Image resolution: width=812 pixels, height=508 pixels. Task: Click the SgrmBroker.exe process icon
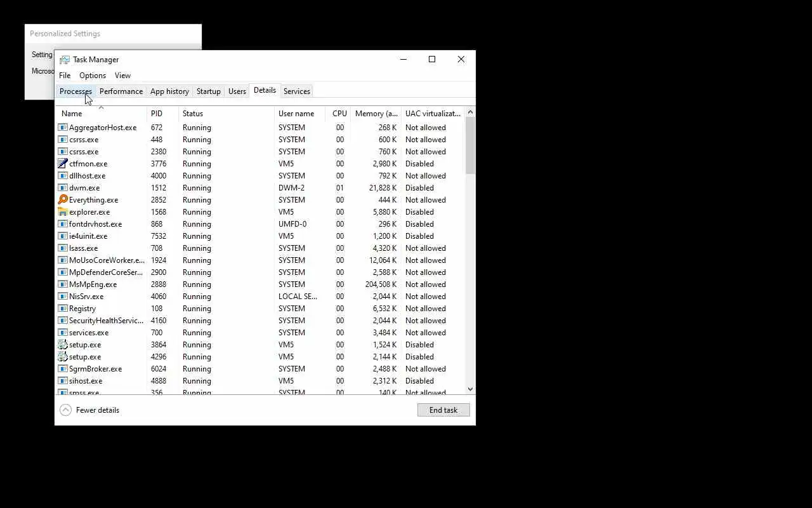coord(63,369)
